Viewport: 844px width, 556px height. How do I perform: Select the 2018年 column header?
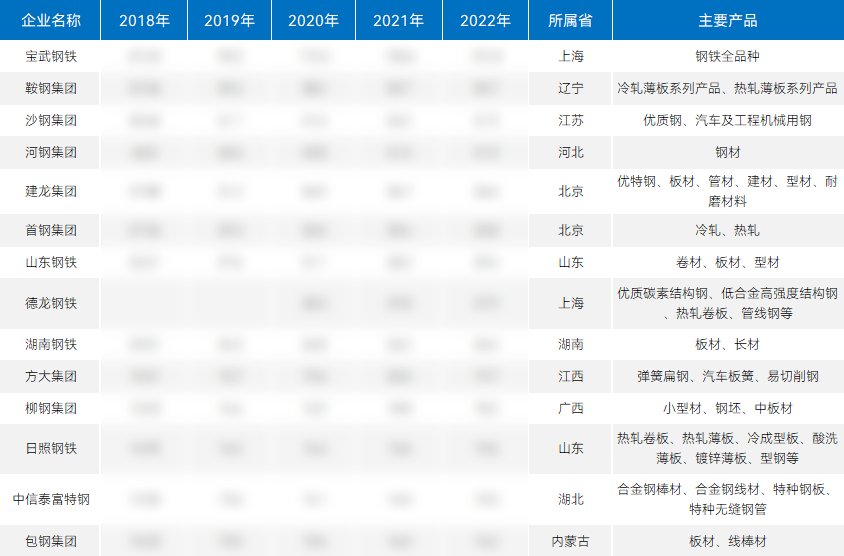[x=144, y=20]
